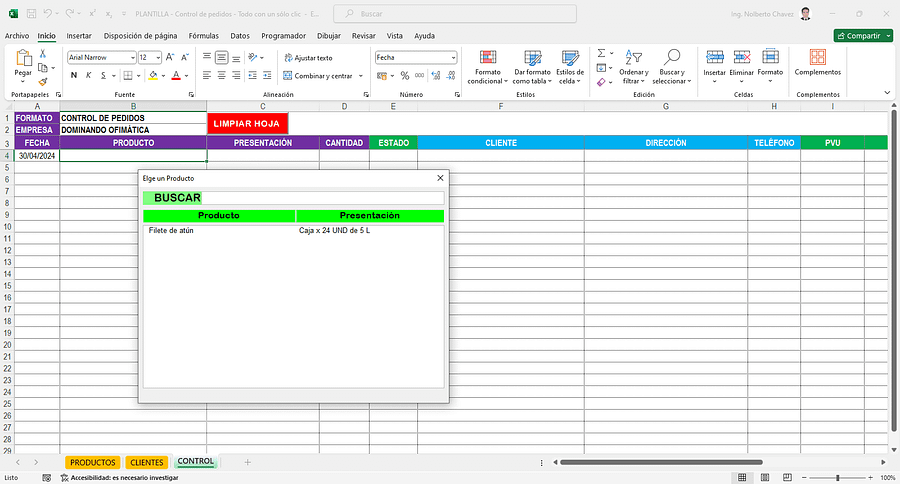Click the Undo arrow icon

coord(48,13)
